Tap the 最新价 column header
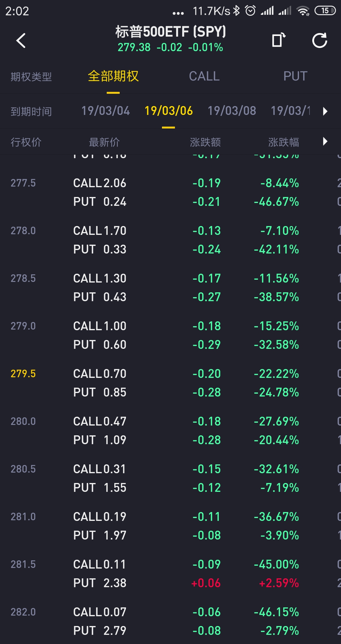This screenshot has width=341, height=644. (x=104, y=142)
